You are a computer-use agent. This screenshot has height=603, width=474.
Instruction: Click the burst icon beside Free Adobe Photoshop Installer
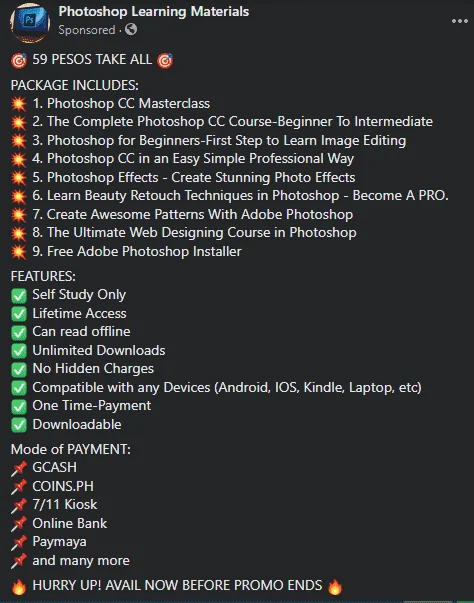tap(19, 252)
